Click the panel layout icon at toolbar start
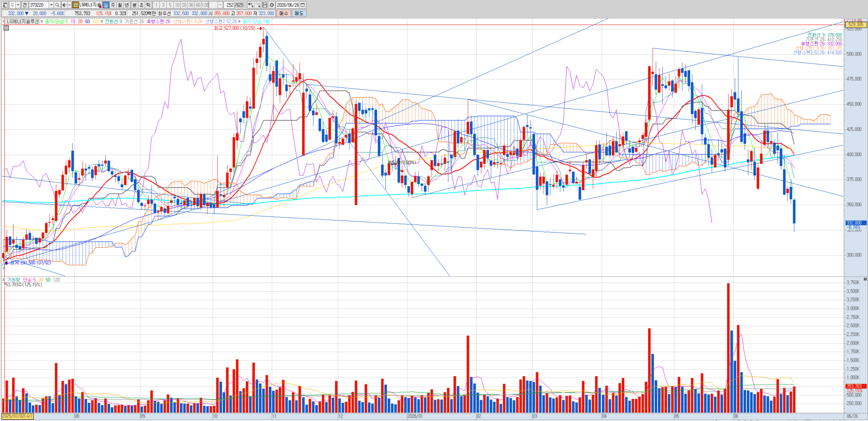 [x=5, y=5]
